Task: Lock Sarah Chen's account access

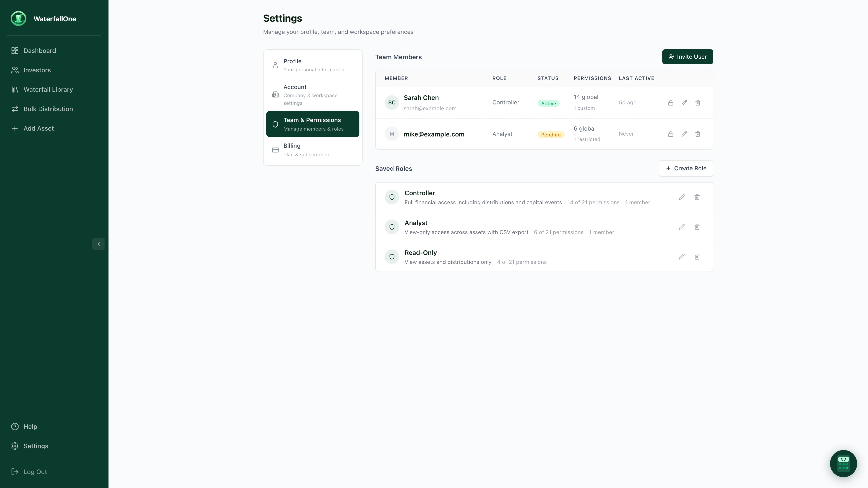Action: (x=670, y=103)
